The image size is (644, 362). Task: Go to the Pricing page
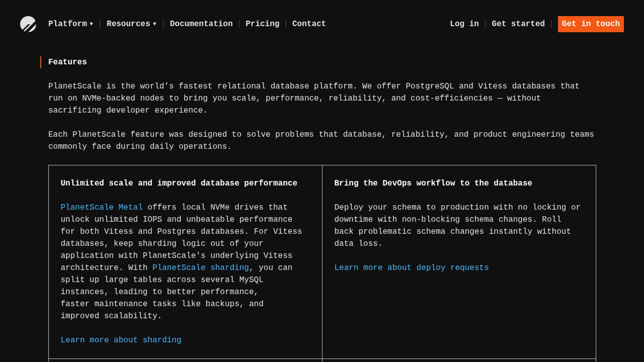[x=262, y=24]
